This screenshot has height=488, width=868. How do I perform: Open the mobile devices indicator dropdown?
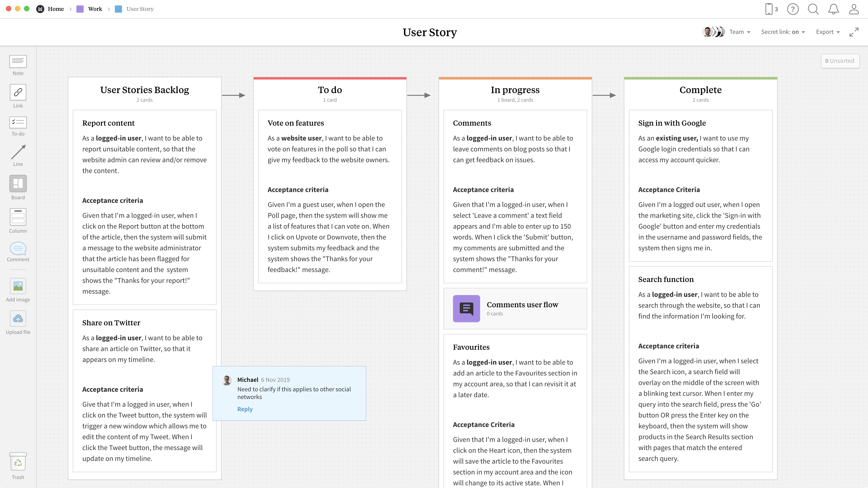pos(771,9)
